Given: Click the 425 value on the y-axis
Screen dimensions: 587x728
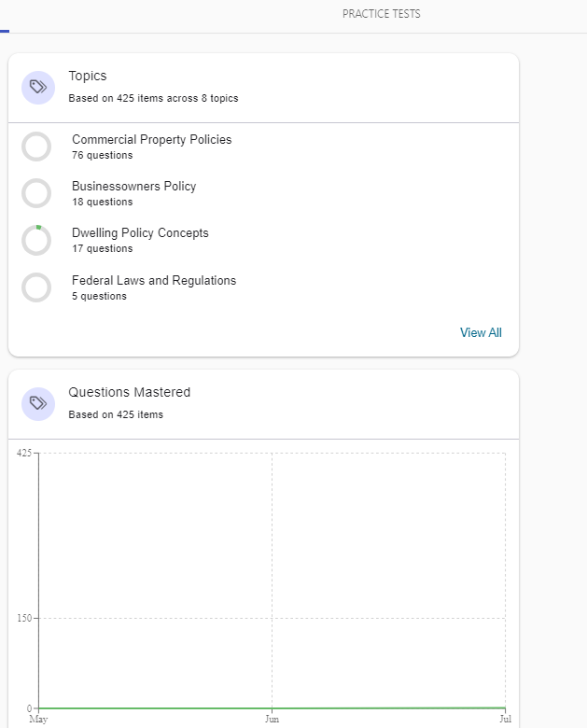Looking at the screenshot, I should pos(24,453).
